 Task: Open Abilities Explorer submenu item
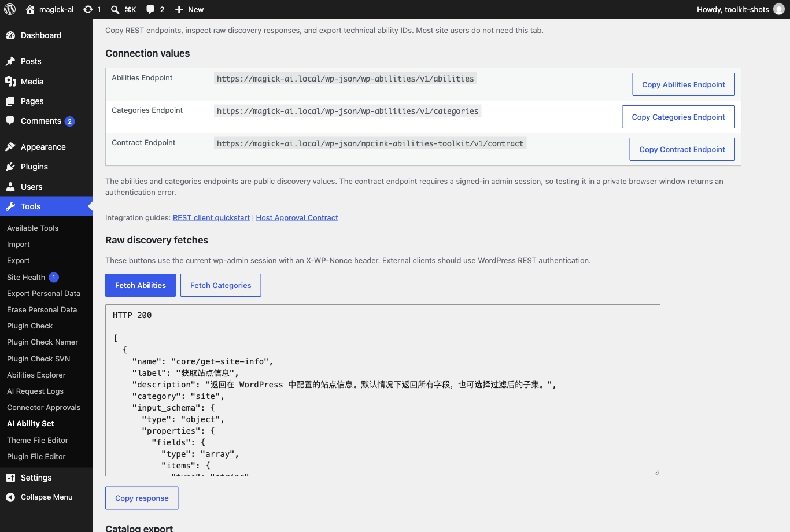[x=36, y=375]
